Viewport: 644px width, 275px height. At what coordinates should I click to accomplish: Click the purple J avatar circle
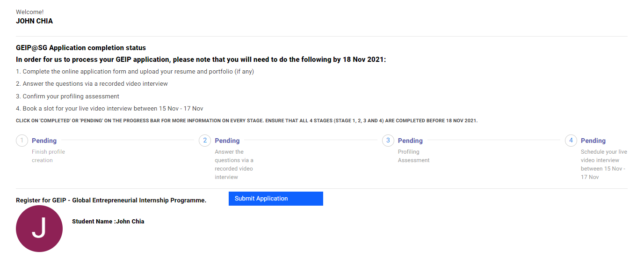(39, 229)
